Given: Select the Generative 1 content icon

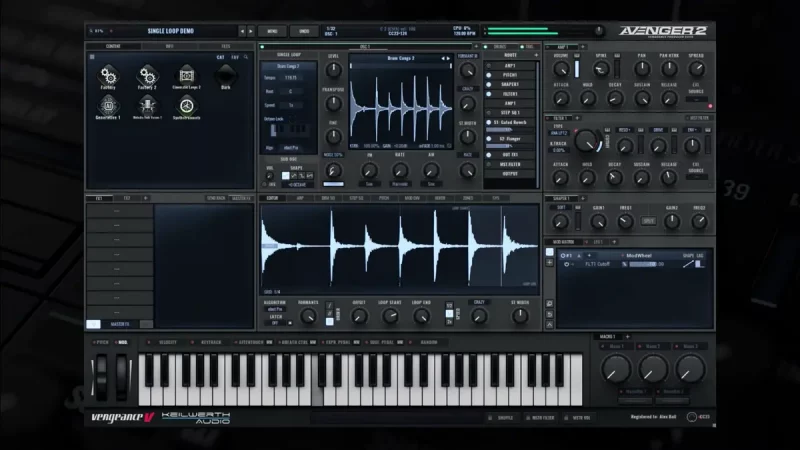Looking at the screenshot, I should [x=107, y=105].
